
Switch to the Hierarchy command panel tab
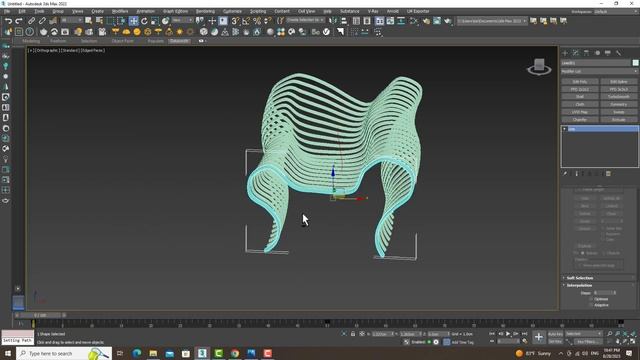(x=586, y=53)
